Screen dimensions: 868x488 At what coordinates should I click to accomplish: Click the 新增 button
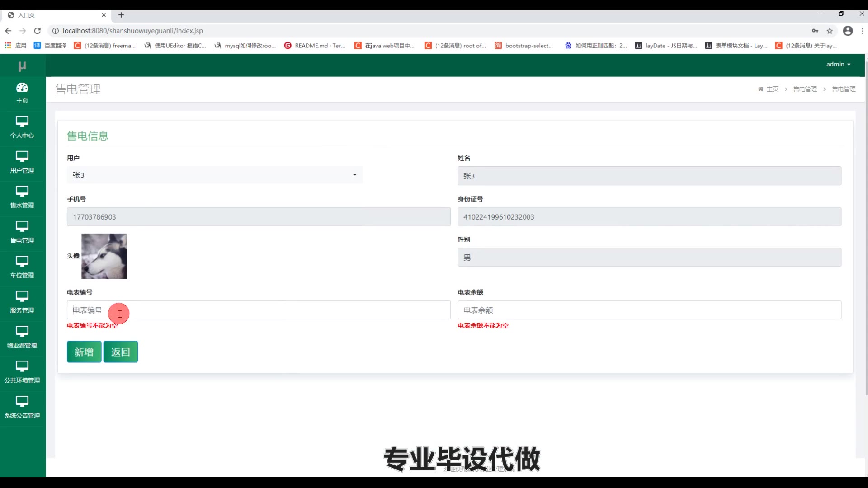point(84,352)
